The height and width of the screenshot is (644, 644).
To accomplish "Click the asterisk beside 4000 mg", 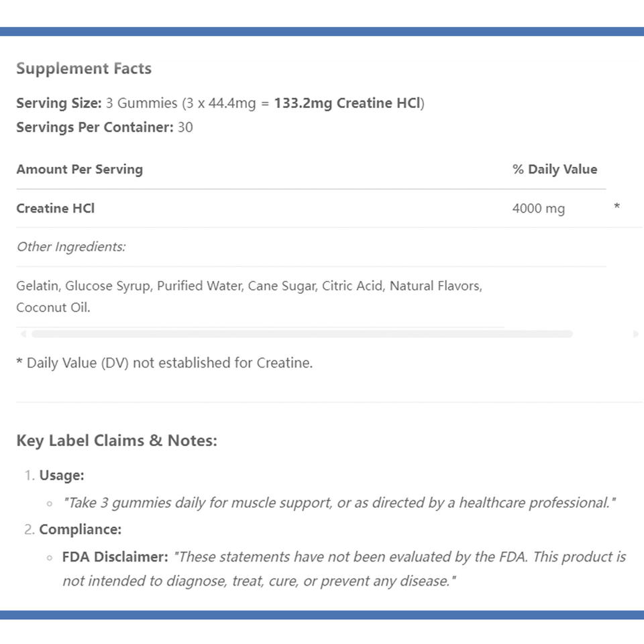I will tap(616, 208).
